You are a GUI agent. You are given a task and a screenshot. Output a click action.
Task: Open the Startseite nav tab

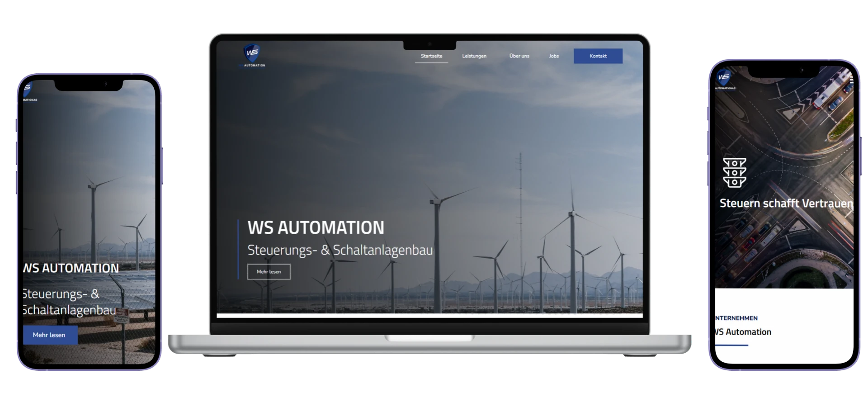click(431, 56)
